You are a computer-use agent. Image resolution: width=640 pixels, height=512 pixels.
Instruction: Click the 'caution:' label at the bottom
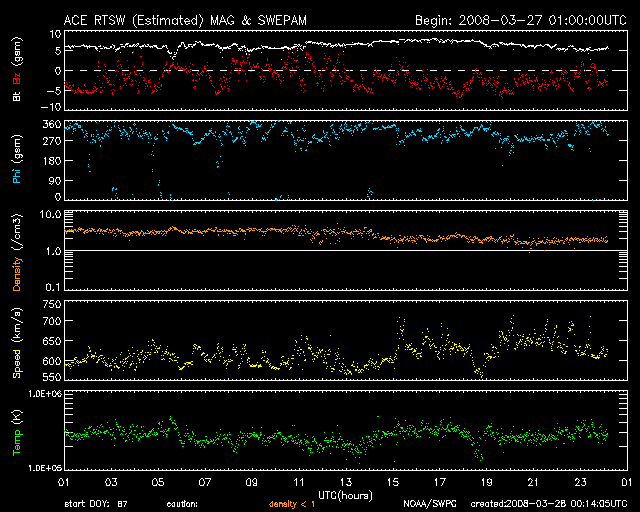point(182,504)
